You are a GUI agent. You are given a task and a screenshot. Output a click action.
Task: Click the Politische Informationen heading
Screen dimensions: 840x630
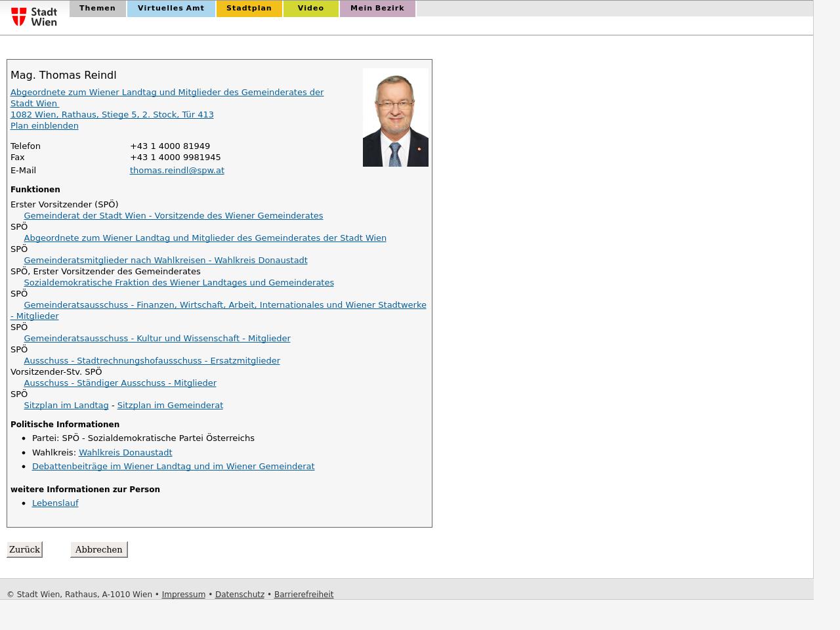coord(65,424)
